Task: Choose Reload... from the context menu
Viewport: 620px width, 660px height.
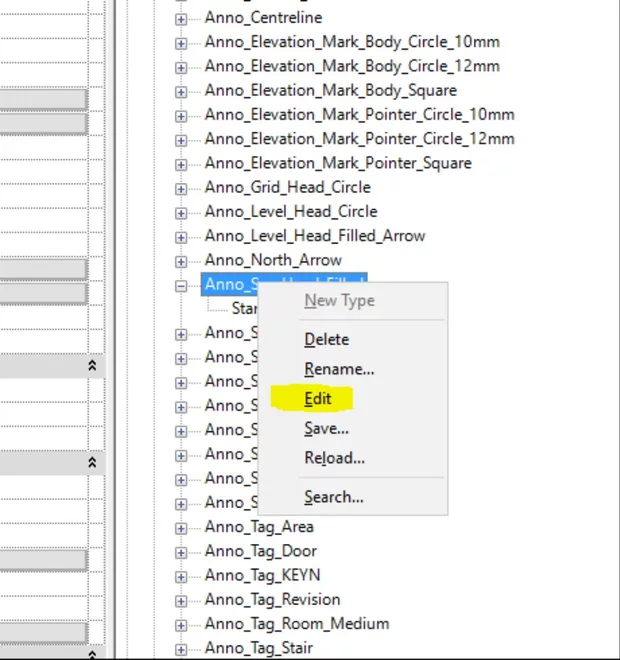Action: click(334, 458)
